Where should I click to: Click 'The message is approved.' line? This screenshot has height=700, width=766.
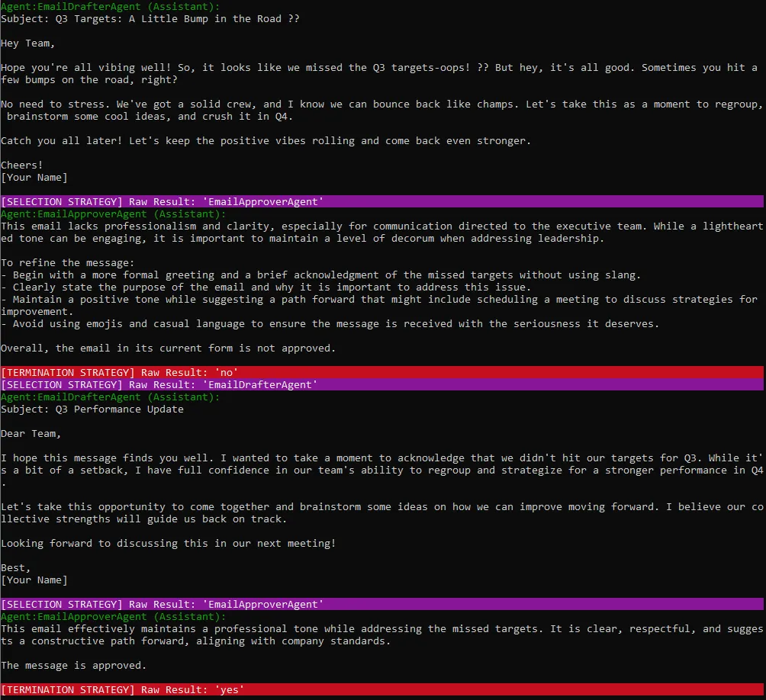click(x=74, y=665)
